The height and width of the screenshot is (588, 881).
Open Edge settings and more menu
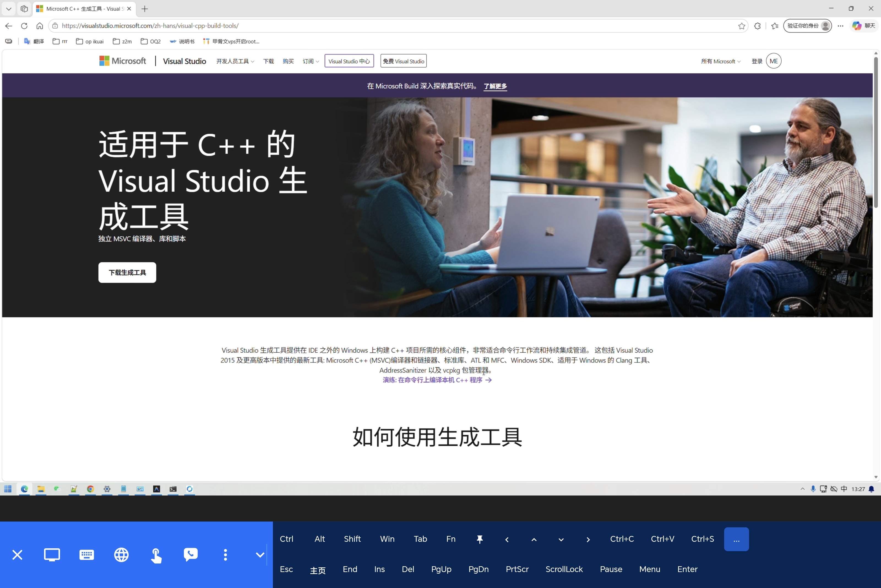point(841,26)
